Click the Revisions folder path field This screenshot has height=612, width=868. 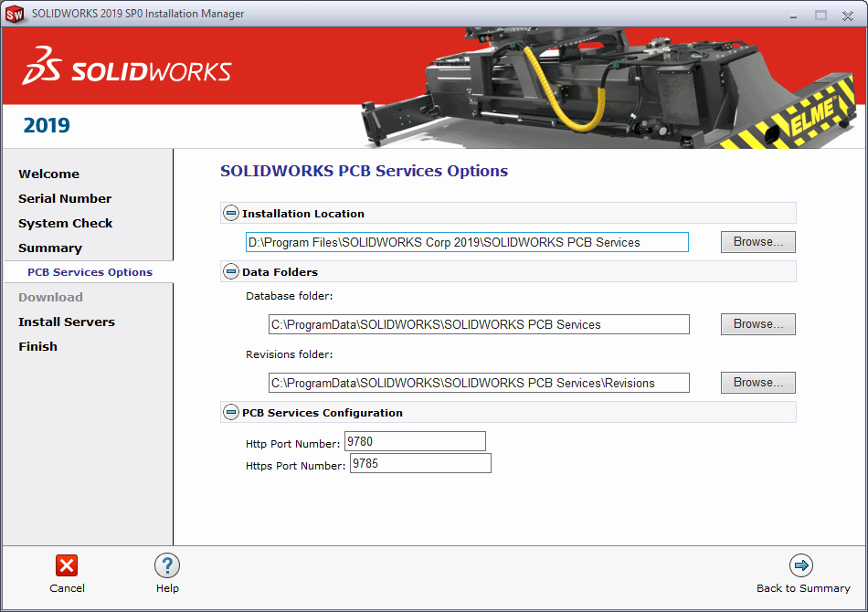pyautogui.click(x=479, y=383)
